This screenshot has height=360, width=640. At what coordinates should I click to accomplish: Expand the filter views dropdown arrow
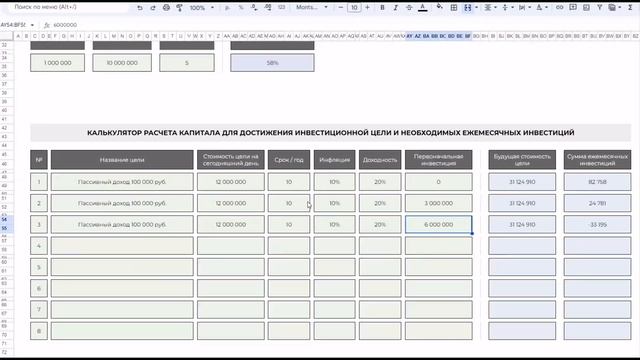coord(620,8)
